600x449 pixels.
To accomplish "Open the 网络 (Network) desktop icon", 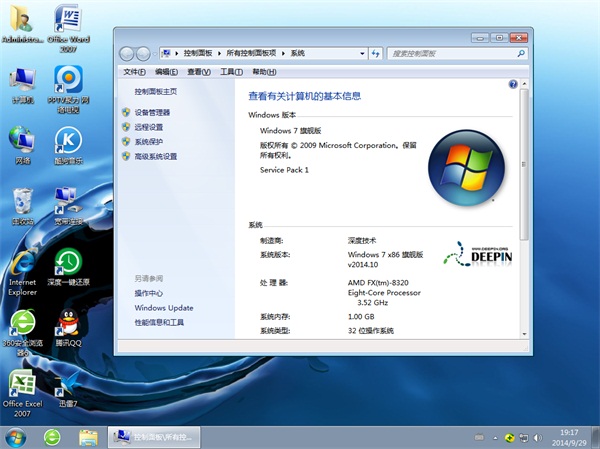I will coord(22,145).
